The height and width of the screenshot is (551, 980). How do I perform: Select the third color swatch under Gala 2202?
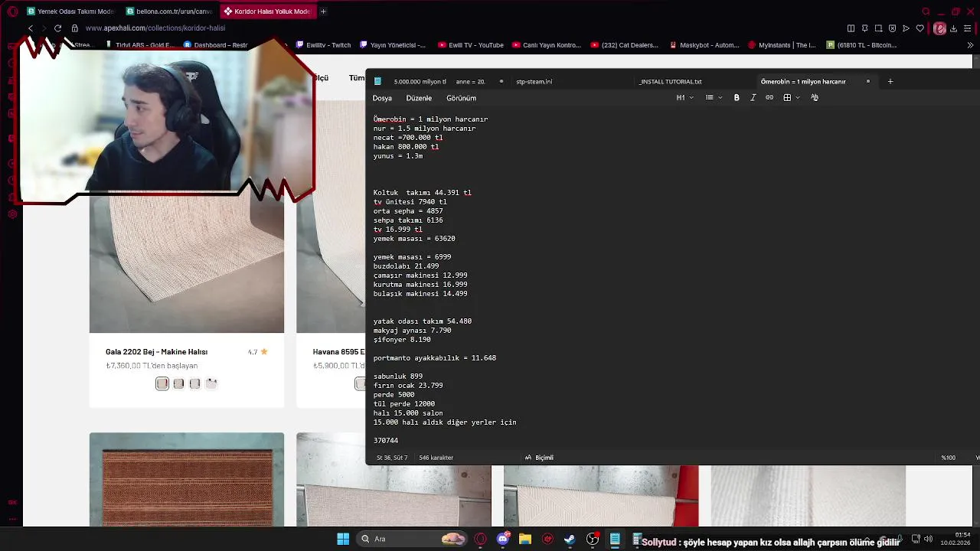(x=194, y=383)
